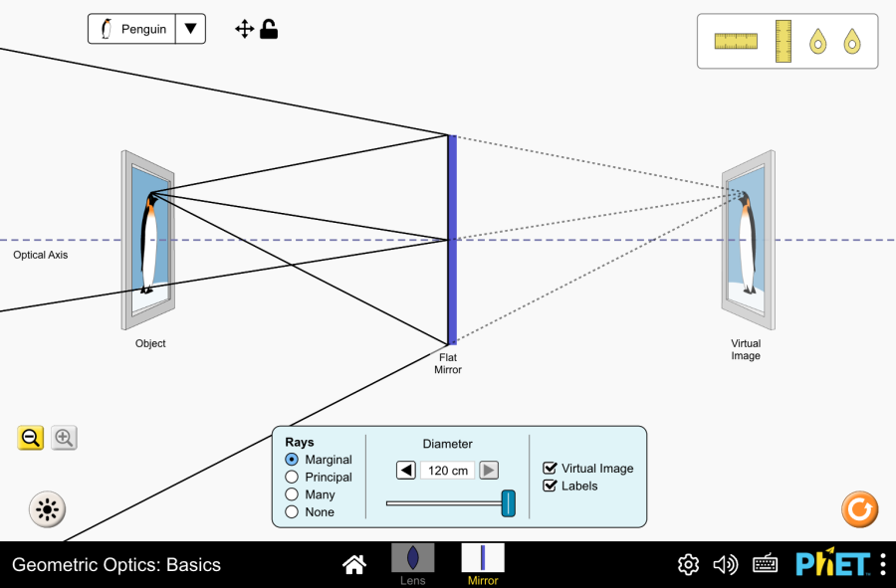Click the yellow zoom out magnifier

pos(31,437)
